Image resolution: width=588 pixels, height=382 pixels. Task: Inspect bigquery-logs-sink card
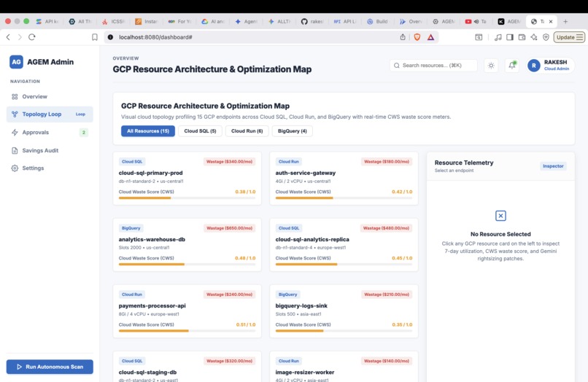click(x=344, y=311)
